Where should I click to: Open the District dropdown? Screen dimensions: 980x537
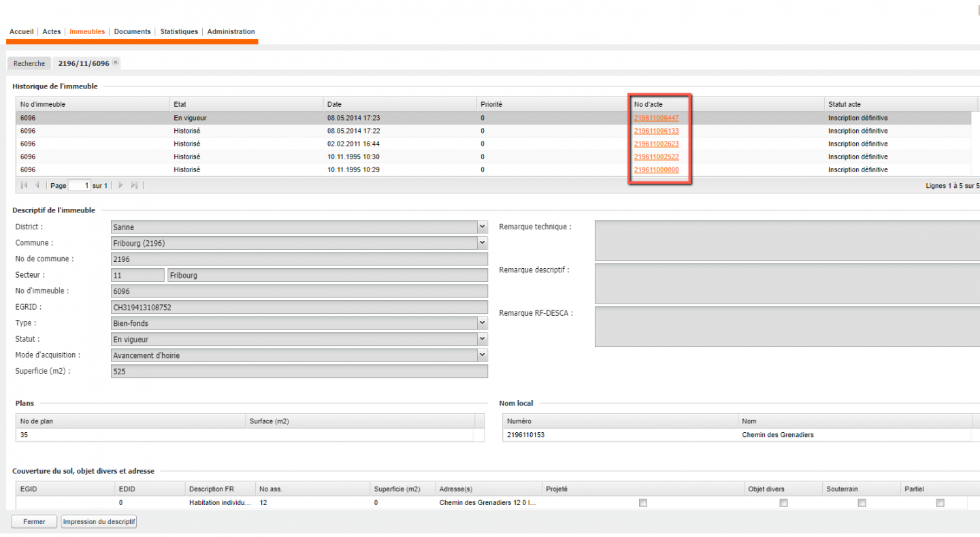tap(483, 227)
